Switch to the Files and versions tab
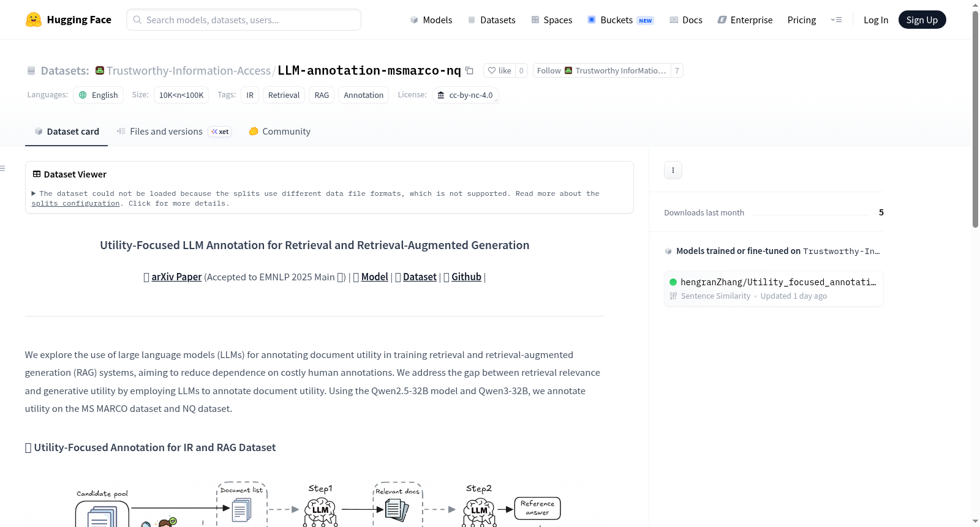 pyautogui.click(x=174, y=131)
